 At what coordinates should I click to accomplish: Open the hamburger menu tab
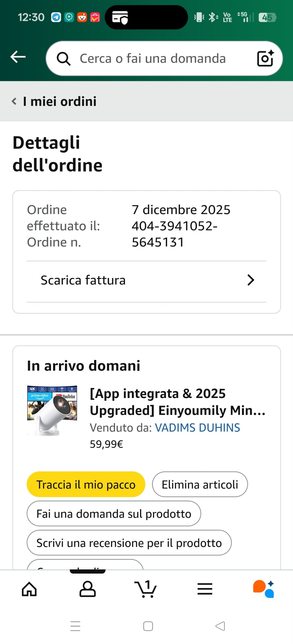pyautogui.click(x=205, y=589)
